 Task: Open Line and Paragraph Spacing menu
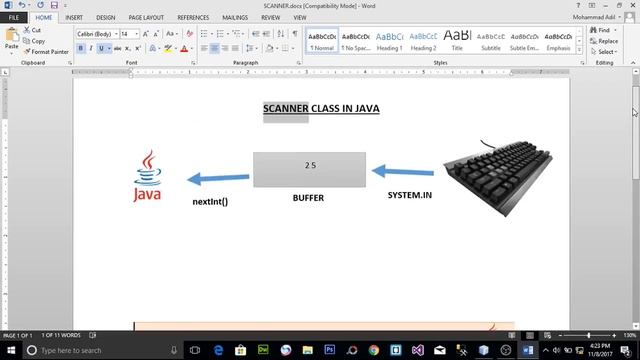click(x=251, y=48)
